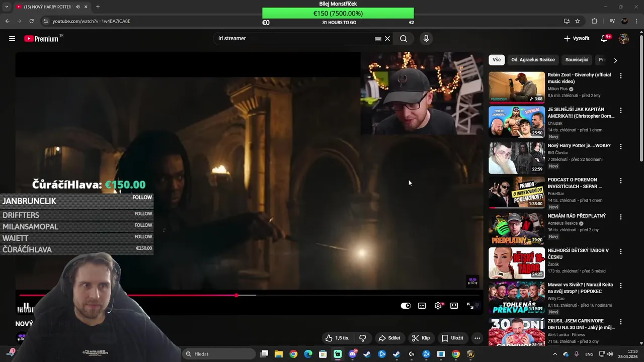Bookmark page with the star icon

point(578,21)
